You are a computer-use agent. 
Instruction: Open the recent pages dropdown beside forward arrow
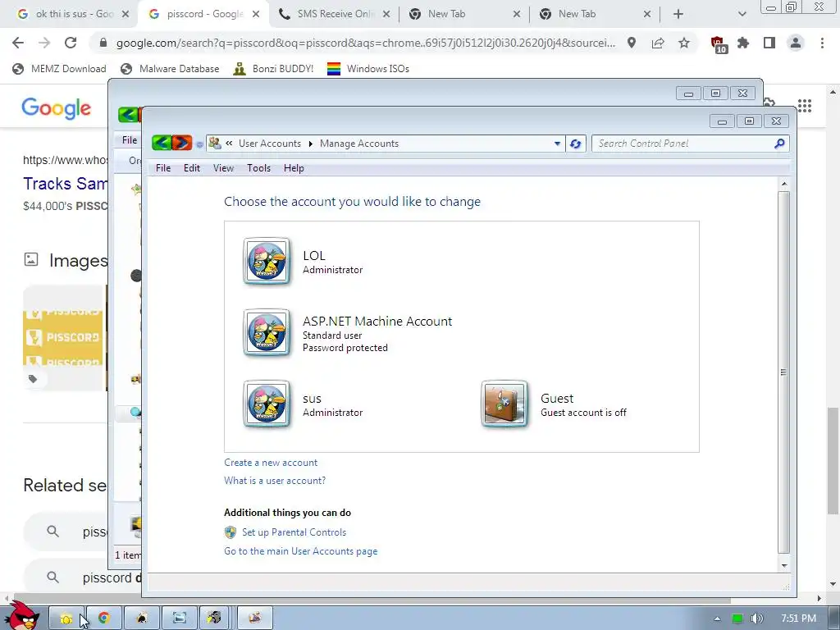pyautogui.click(x=199, y=144)
